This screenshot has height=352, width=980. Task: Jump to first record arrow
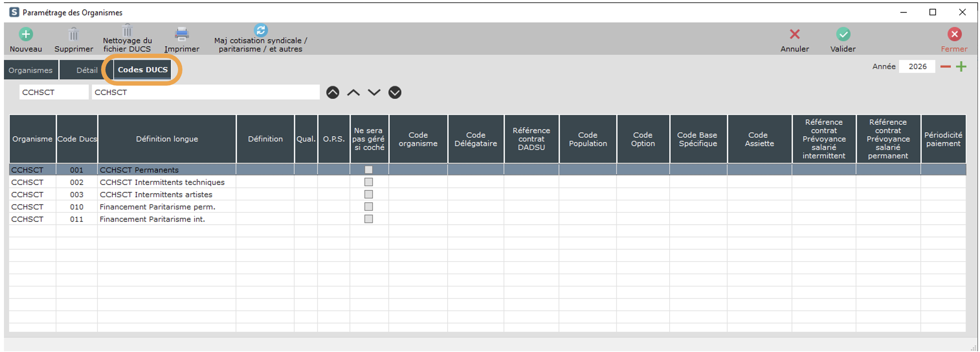(x=333, y=93)
